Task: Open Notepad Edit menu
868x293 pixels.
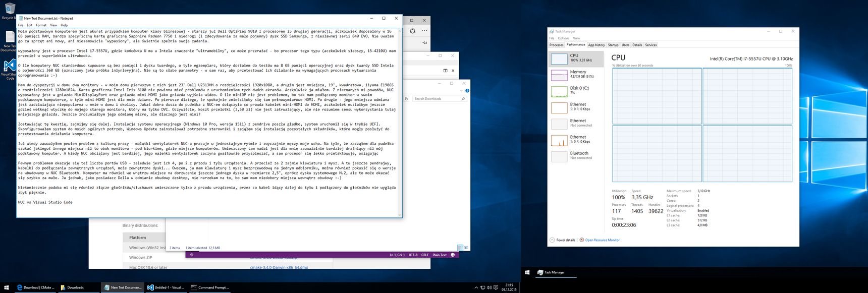Action: [x=30, y=25]
